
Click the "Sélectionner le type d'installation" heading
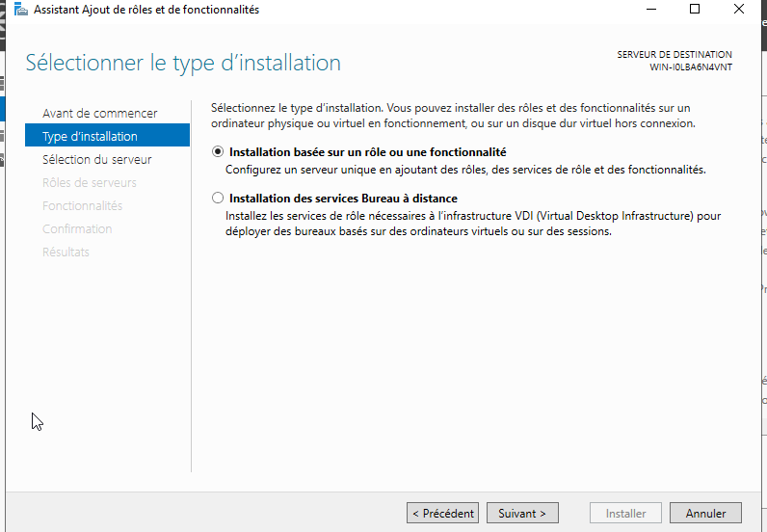(183, 64)
